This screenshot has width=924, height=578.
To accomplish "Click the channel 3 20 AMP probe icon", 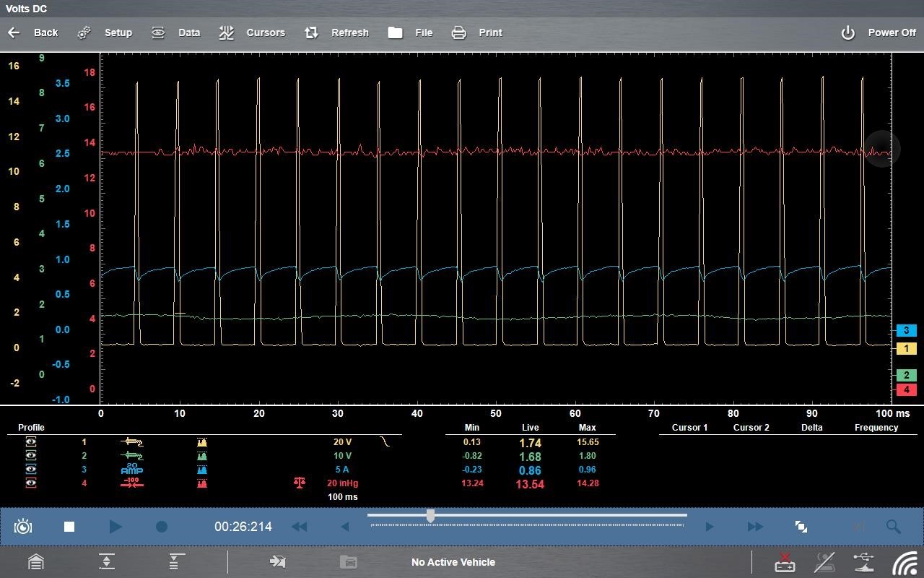I will pos(131,470).
